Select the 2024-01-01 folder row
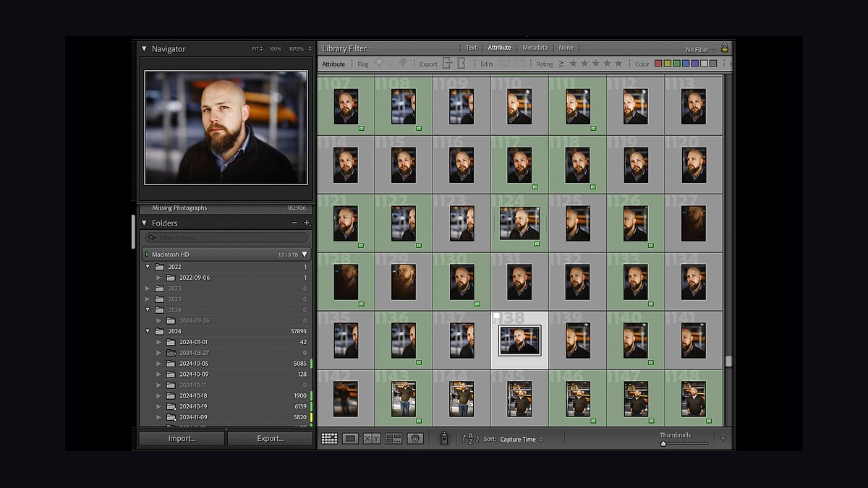This screenshot has height=488, width=868. [226, 342]
